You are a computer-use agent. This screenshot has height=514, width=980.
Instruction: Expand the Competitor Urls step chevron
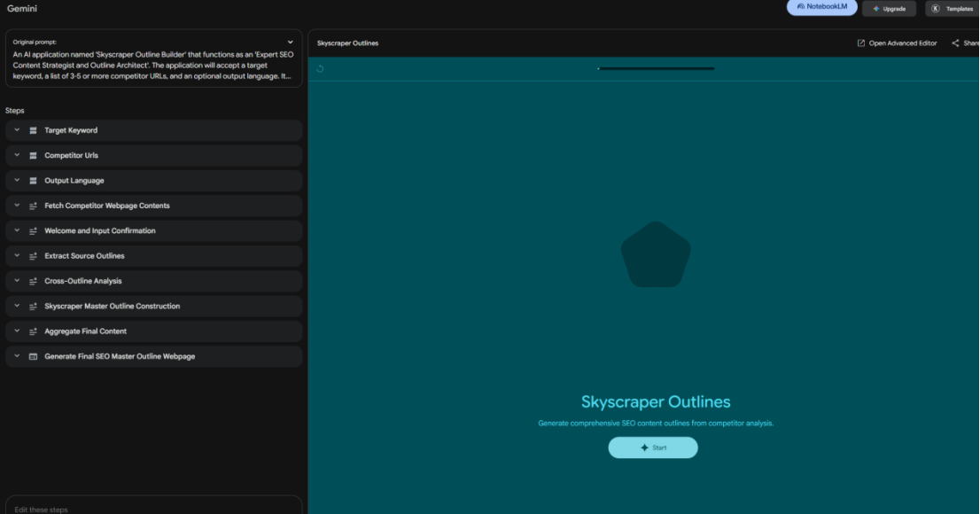tap(17, 155)
